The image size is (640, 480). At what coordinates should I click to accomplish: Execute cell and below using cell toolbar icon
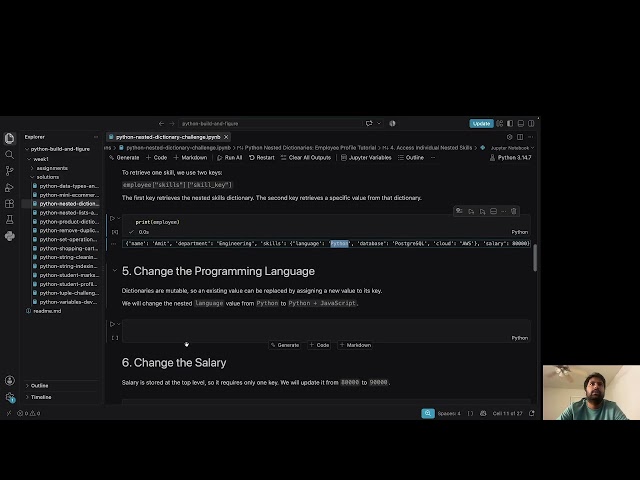pyautogui.click(x=482, y=211)
